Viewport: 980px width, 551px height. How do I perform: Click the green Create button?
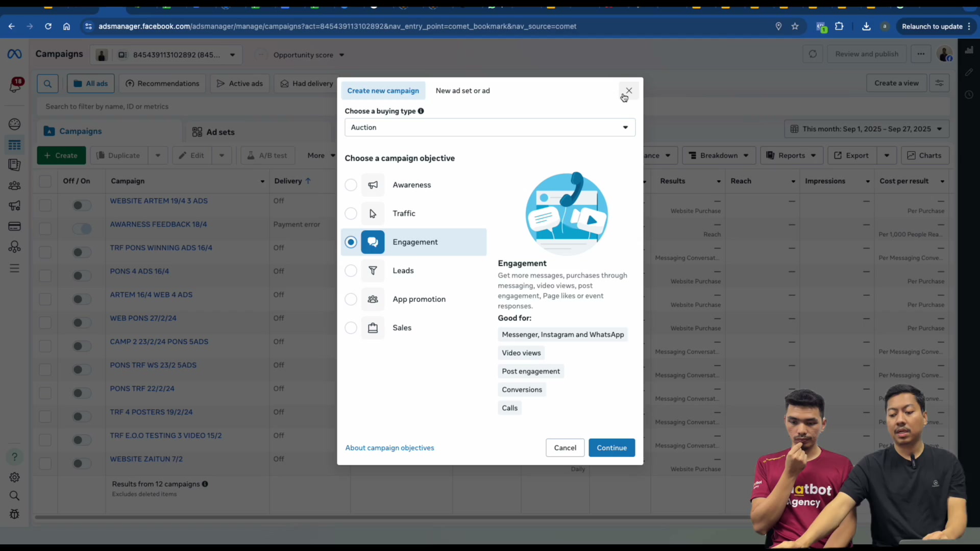[61, 156]
